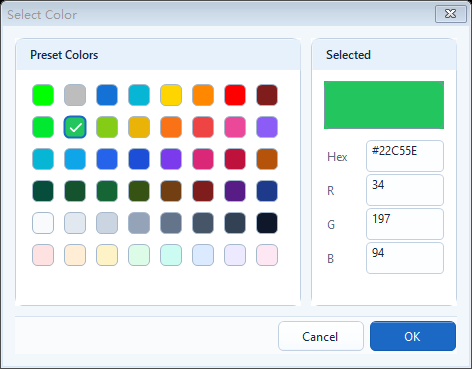Pick the gray swatch in the first row
Screen dimensions: 472x369
click(x=75, y=95)
